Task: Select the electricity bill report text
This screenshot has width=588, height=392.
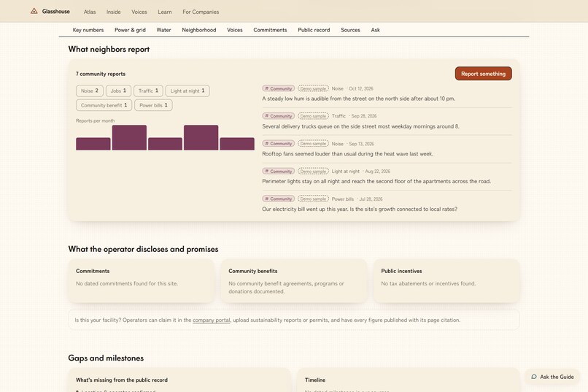Action: click(x=360, y=209)
